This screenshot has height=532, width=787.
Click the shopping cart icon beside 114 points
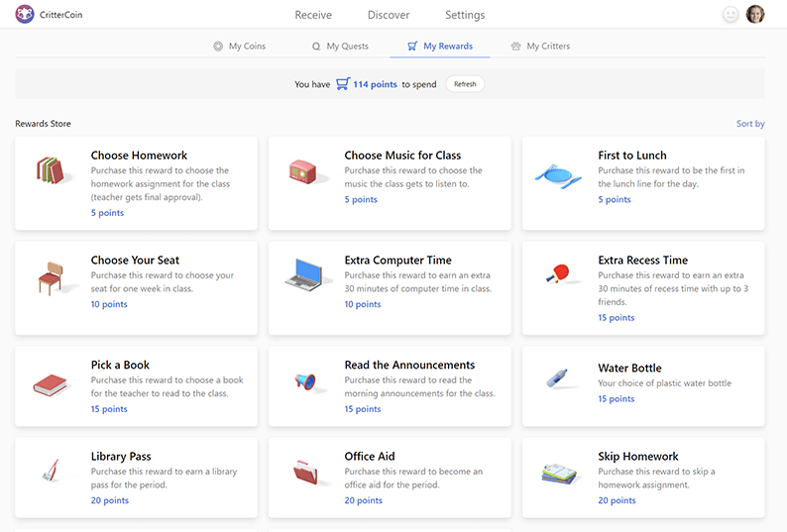(343, 83)
